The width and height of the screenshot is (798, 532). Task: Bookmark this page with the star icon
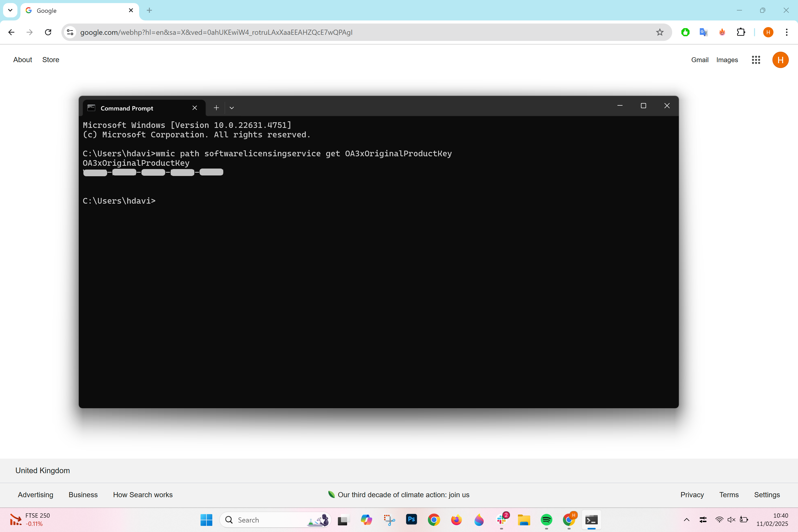click(660, 32)
